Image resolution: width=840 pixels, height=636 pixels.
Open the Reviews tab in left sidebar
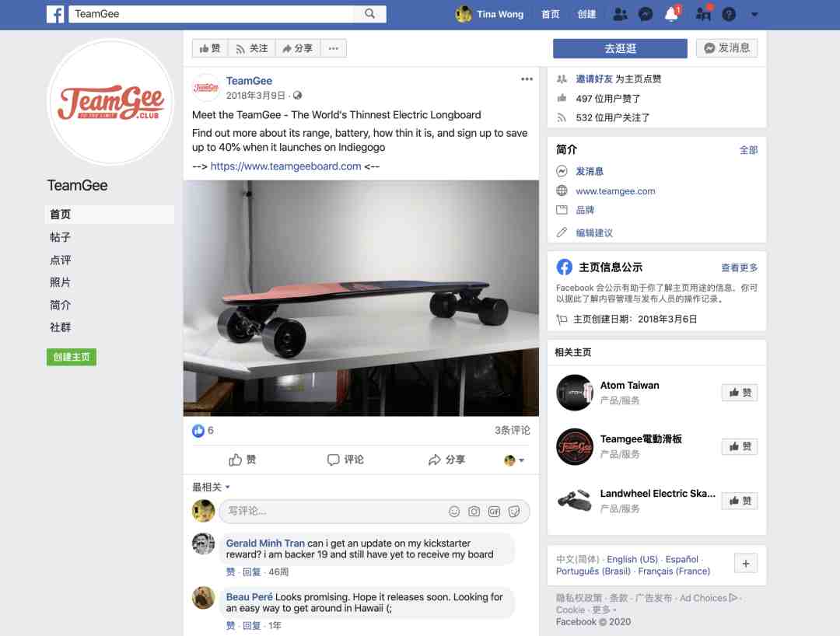[x=61, y=260]
